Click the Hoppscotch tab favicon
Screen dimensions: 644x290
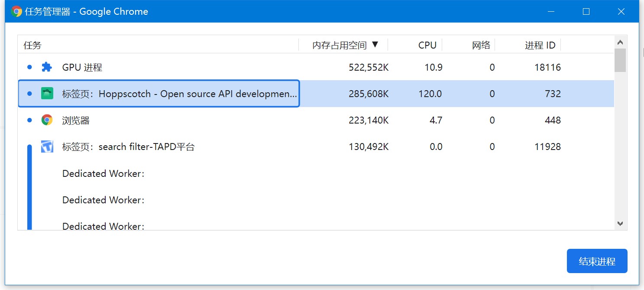(x=47, y=93)
